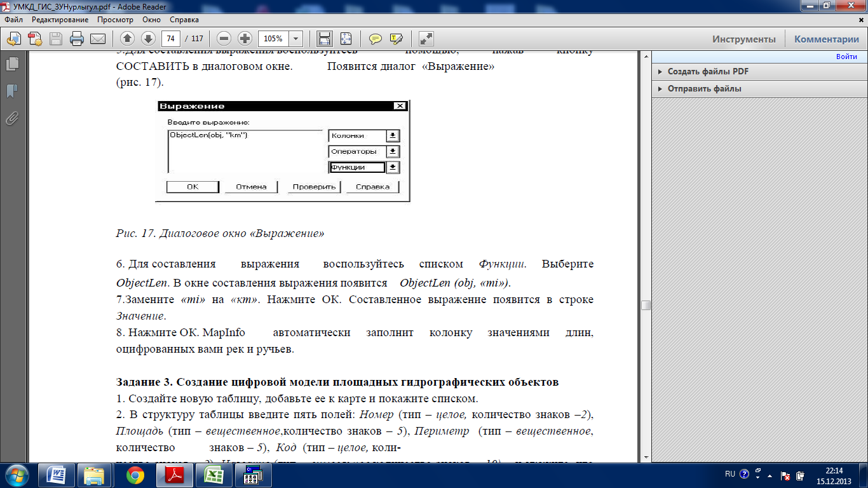The width and height of the screenshot is (868, 488).
Task: Click Adobe Reader taskbar icon
Action: tap(174, 475)
